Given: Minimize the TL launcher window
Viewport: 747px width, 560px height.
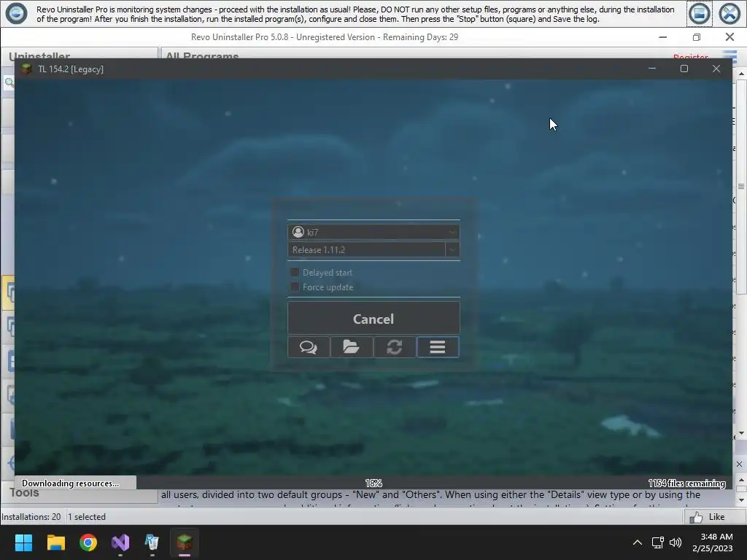Looking at the screenshot, I should coord(652,69).
